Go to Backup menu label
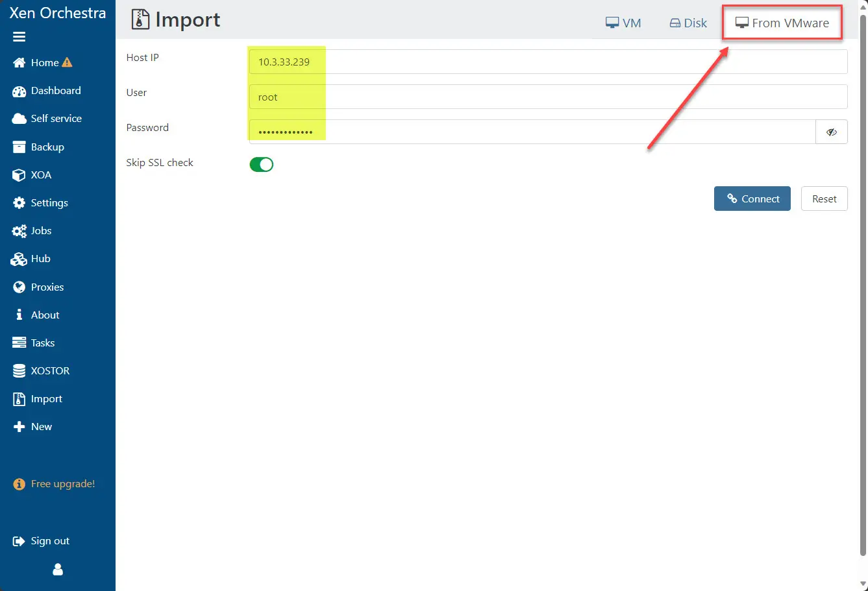Image resolution: width=868 pixels, height=591 pixels. (47, 147)
